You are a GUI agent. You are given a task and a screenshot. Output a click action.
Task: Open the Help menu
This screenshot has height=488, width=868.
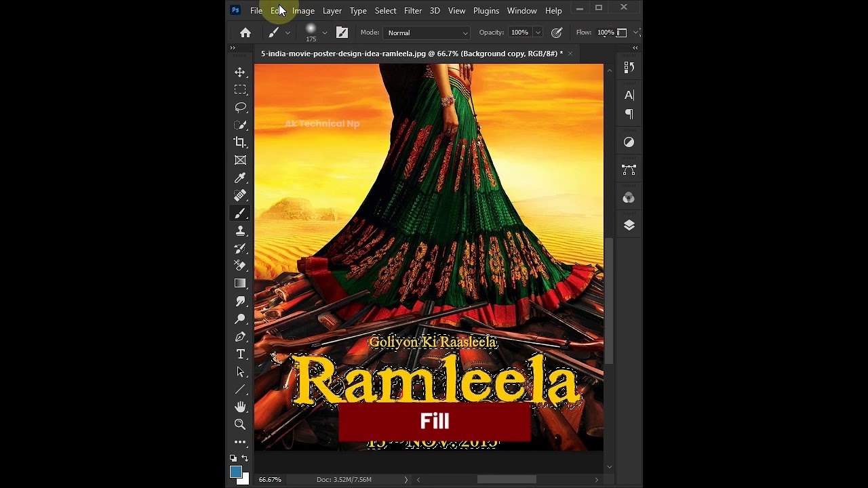pos(553,11)
